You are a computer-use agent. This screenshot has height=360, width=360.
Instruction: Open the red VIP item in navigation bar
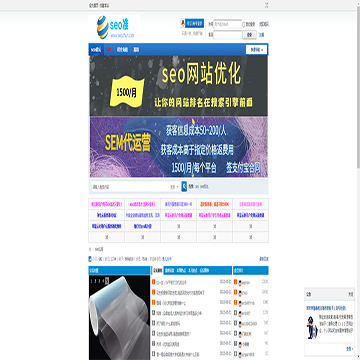[x=109, y=50]
